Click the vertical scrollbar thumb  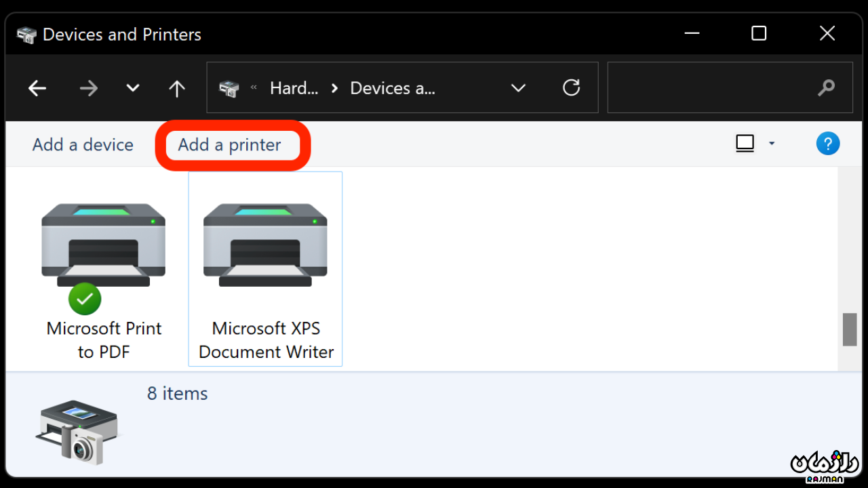coord(850,330)
